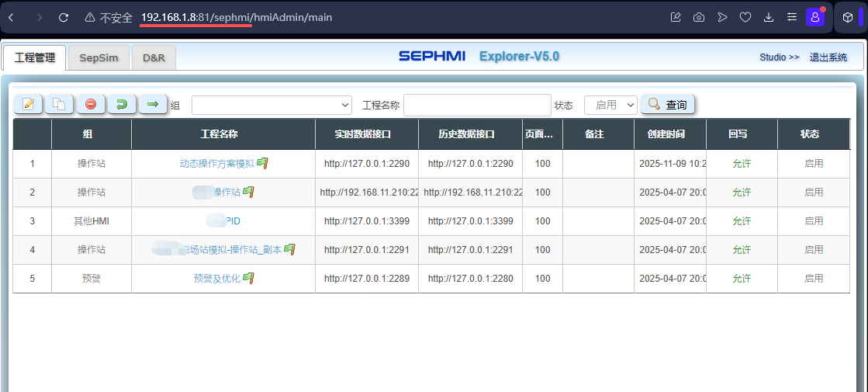
Task: Click the browser downloads icon
Action: [769, 17]
